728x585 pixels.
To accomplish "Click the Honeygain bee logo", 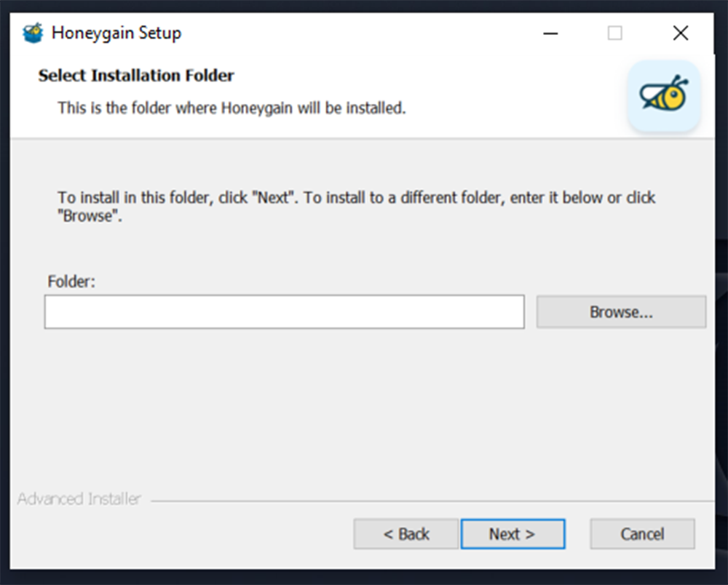I will 663,95.
